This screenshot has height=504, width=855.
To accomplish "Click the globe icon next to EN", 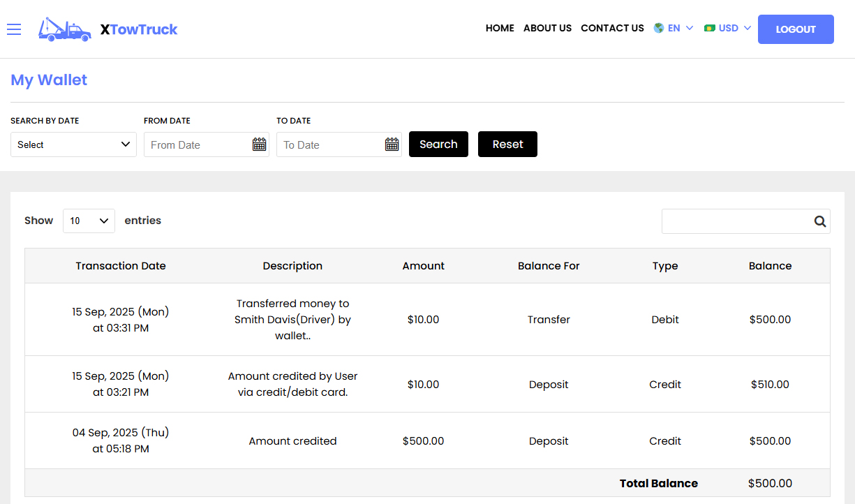I will [x=657, y=28].
